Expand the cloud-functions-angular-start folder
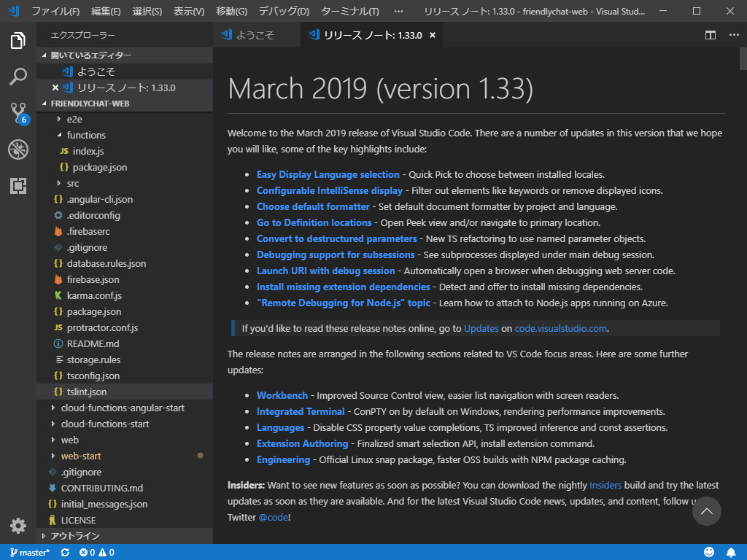The height and width of the screenshot is (560, 747). click(x=125, y=408)
